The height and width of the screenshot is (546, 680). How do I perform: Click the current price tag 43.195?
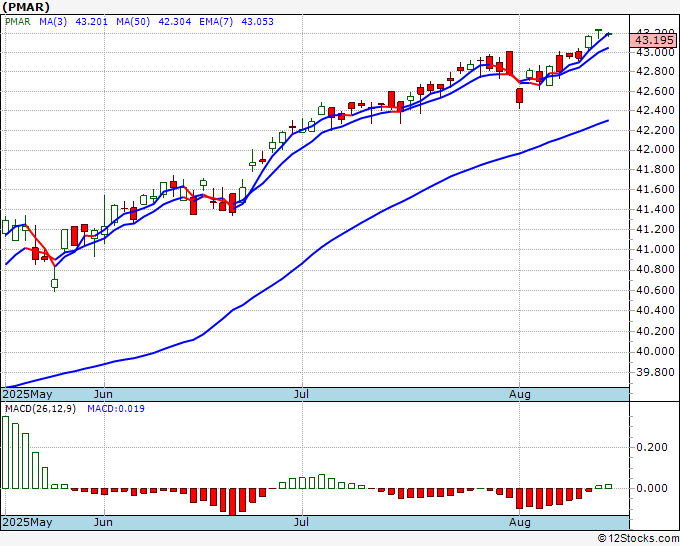[654, 40]
